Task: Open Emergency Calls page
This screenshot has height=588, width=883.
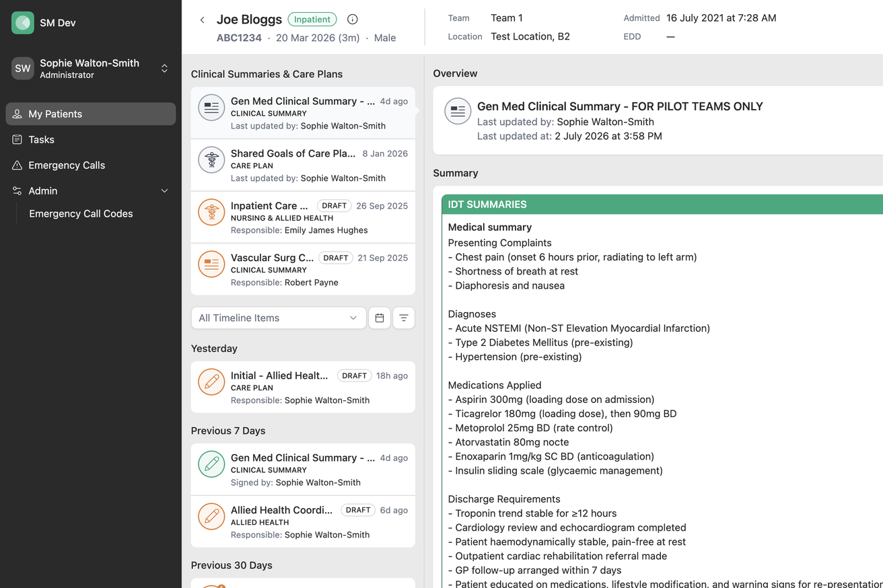Action: (91, 165)
